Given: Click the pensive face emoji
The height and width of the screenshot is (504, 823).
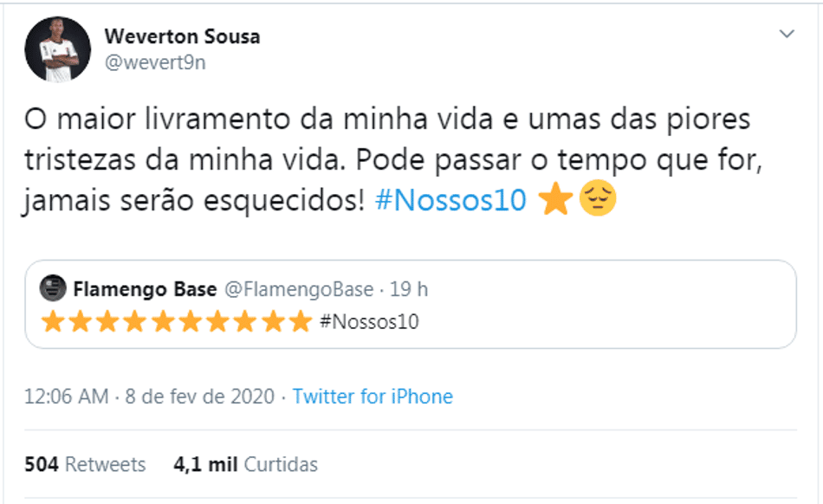Looking at the screenshot, I should coord(598,198).
